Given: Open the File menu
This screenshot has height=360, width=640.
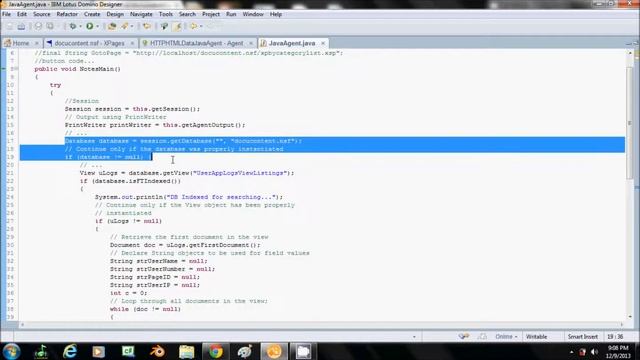Looking at the screenshot, I should click(x=7, y=14).
